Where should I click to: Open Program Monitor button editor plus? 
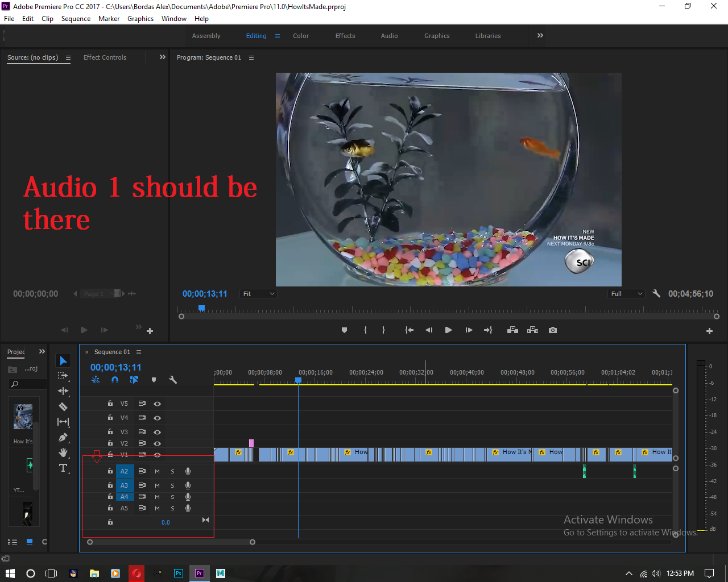click(709, 331)
